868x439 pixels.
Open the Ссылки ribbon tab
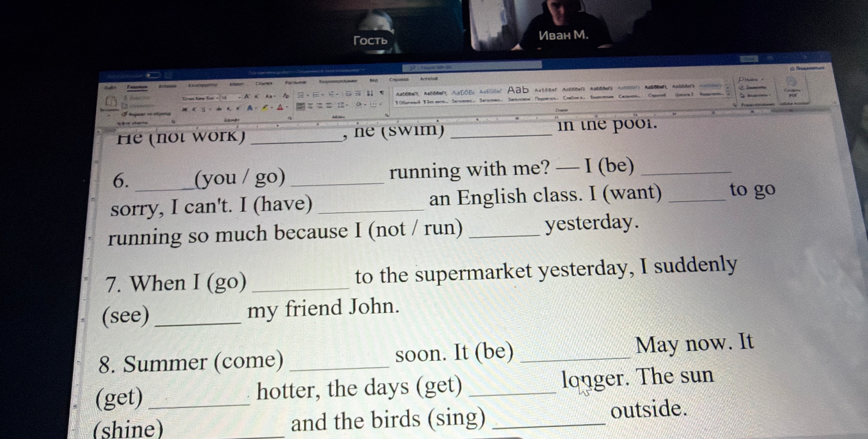click(263, 83)
